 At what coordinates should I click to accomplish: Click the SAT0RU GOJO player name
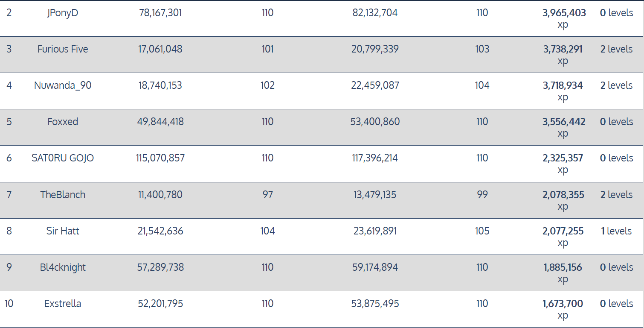[x=63, y=158]
